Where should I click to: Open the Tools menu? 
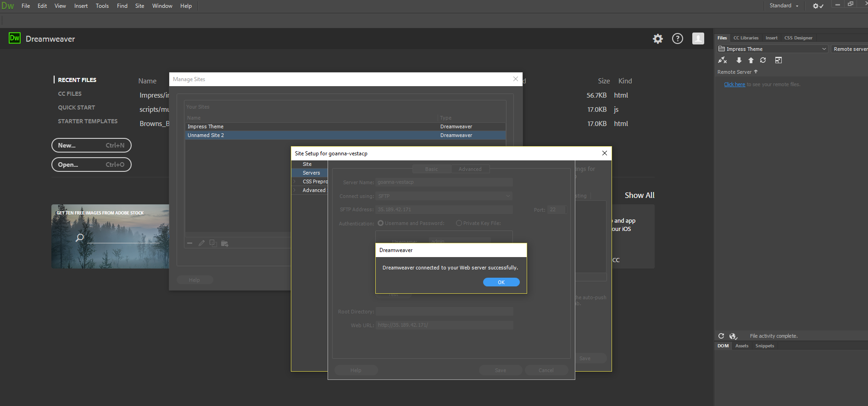(102, 6)
